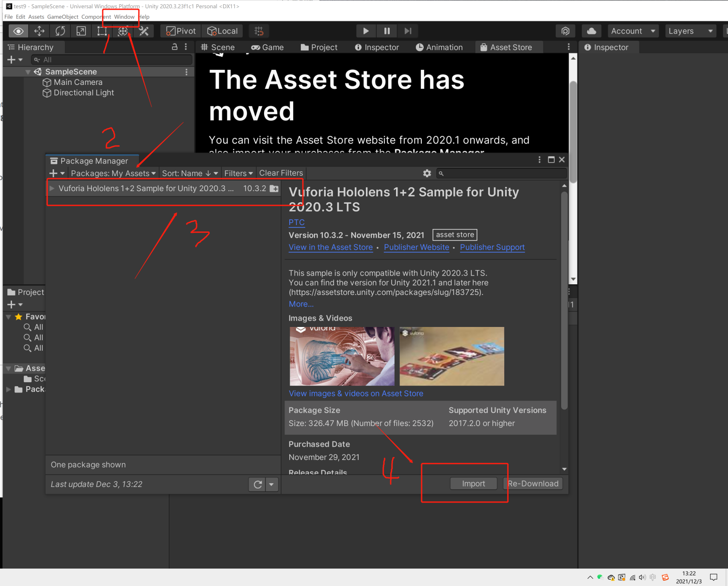The height and width of the screenshot is (586, 728).
Task: Open the GameObject menu
Action: (63, 17)
